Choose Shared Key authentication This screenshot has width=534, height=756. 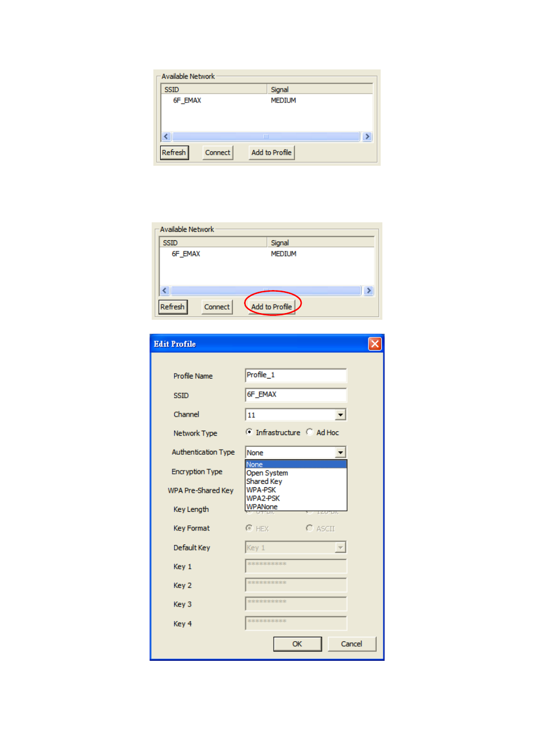coord(296,482)
